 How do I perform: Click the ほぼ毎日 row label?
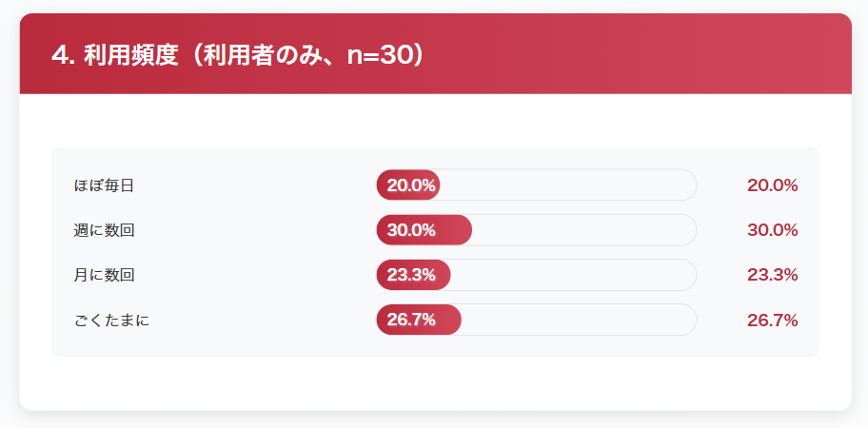click(104, 185)
